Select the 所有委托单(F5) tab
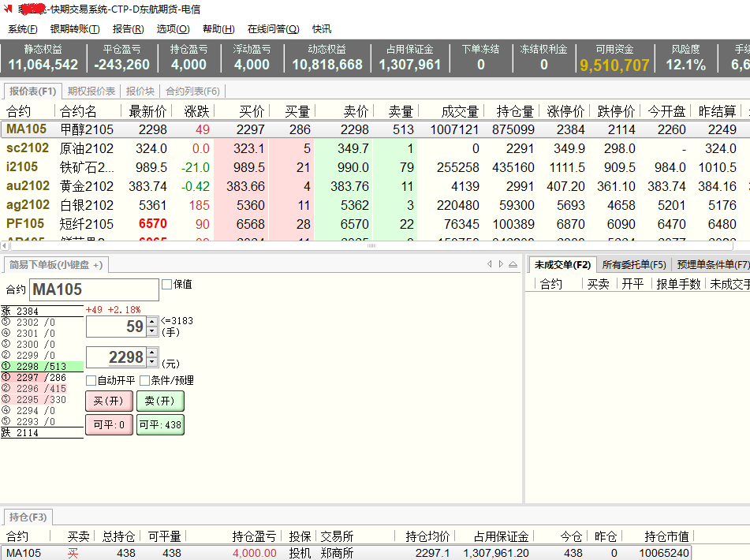Viewport: 750px width, 560px height. click(x=634, y=264)
